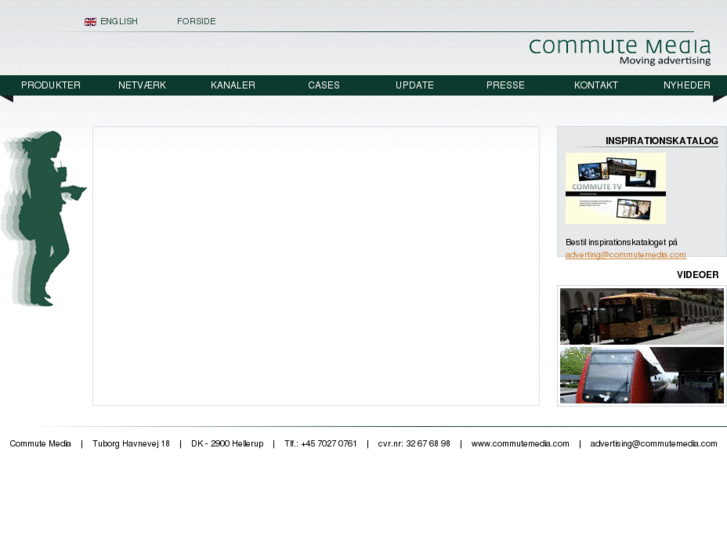Play the yellow bus video thumbnail

tap(642, 316)
